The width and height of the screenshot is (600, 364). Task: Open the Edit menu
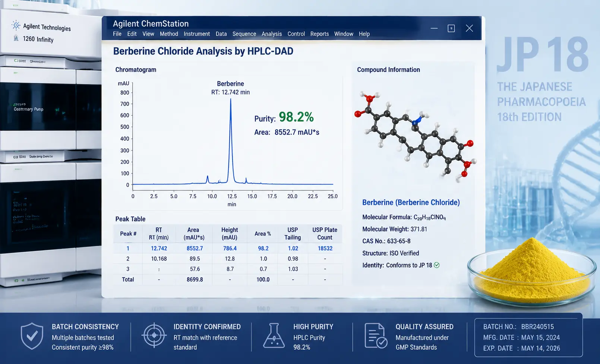click(132, 34)
